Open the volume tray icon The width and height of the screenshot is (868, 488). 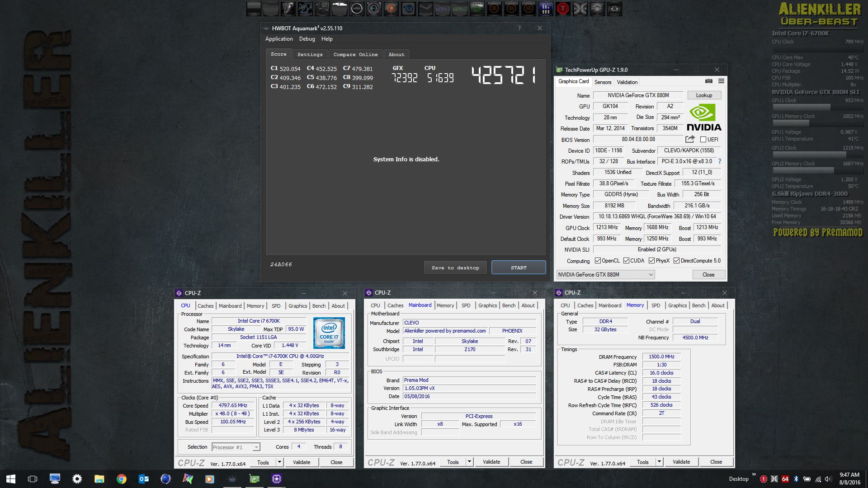(828, 479)
